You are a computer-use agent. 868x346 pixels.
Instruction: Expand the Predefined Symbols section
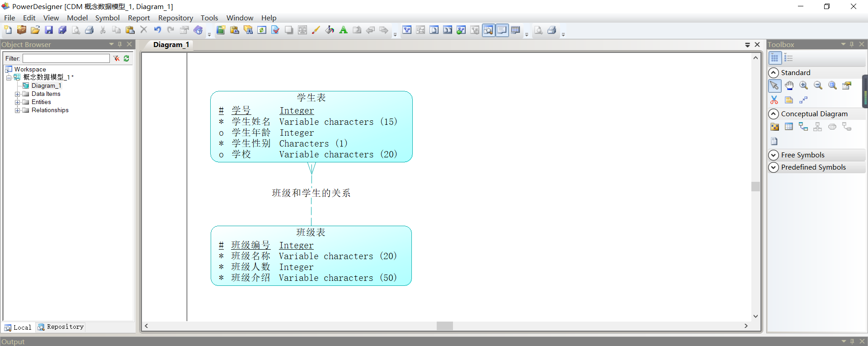(774, 167)
